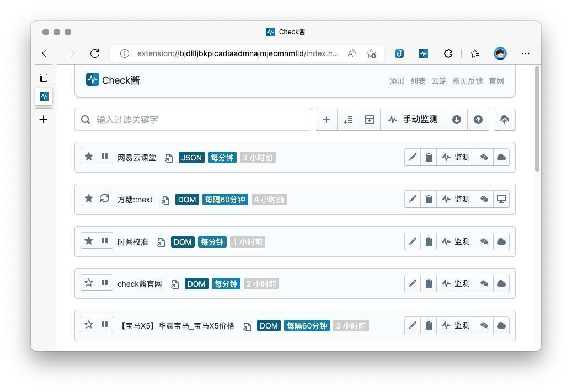572x392 pixels.
Task: Unfavorite the 网易云课堂 task star
Action: coord(89,156)
